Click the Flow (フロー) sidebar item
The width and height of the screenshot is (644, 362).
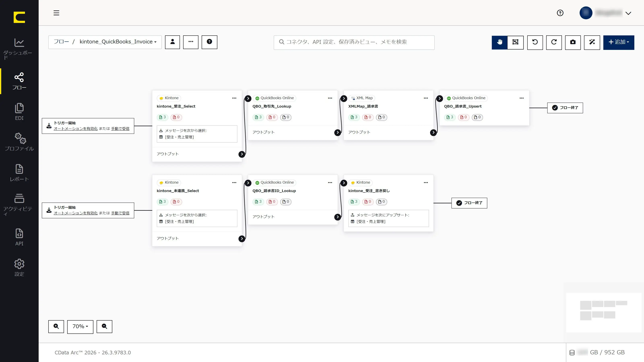point(19,81)
